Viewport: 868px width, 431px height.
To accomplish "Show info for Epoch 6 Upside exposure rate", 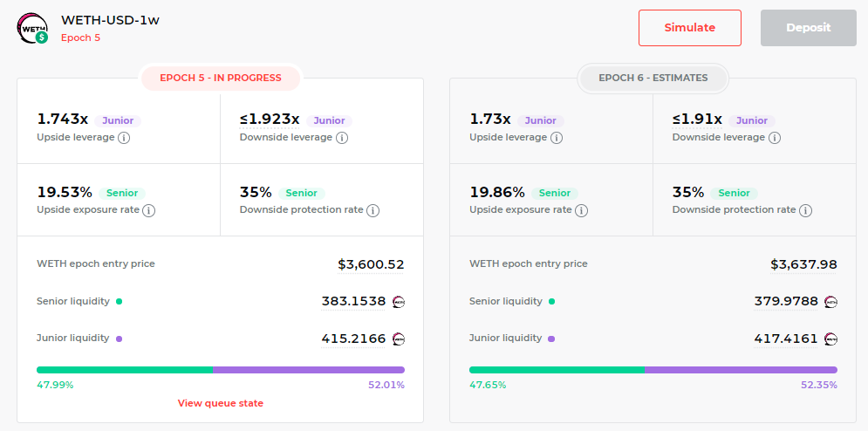I will tap(581, 210).
